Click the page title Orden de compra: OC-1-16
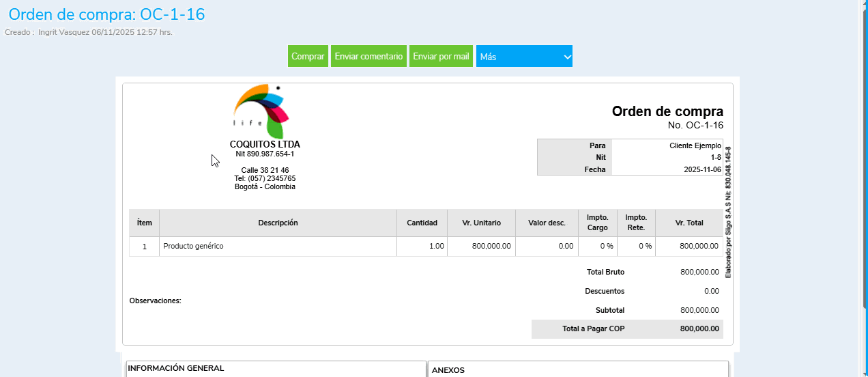The height and width of the screenshot is (377, 868). pyautogui.click(x=106, y=14)
